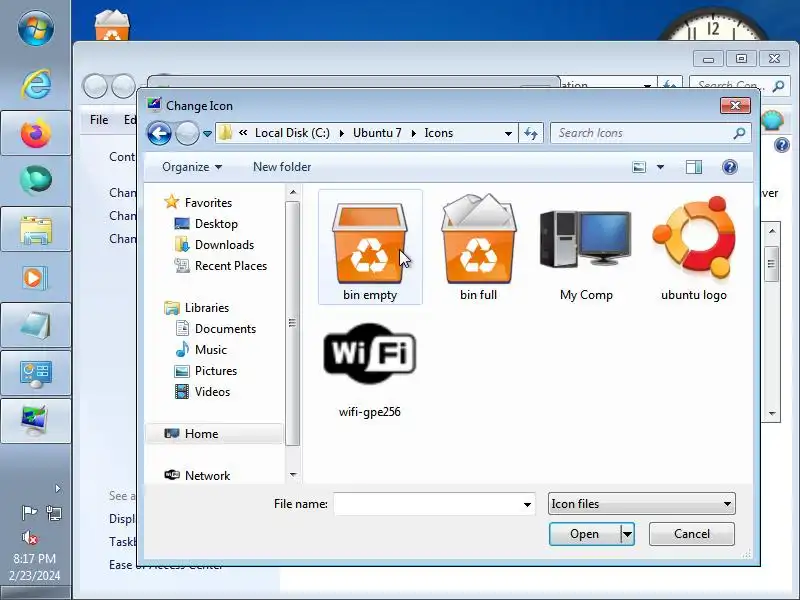Select the ubuntu logo icon file
800x600 pixels.
click(x=694, y=247)
